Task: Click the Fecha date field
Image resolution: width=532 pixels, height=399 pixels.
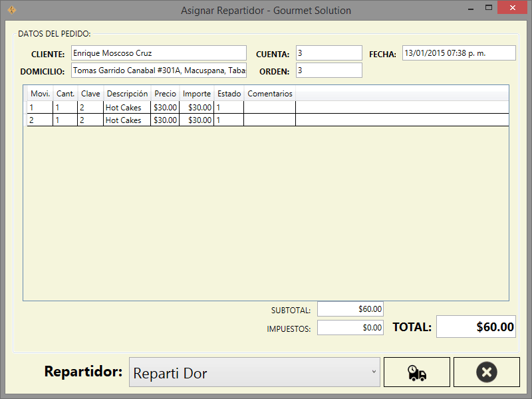Action: pos(458,53)
